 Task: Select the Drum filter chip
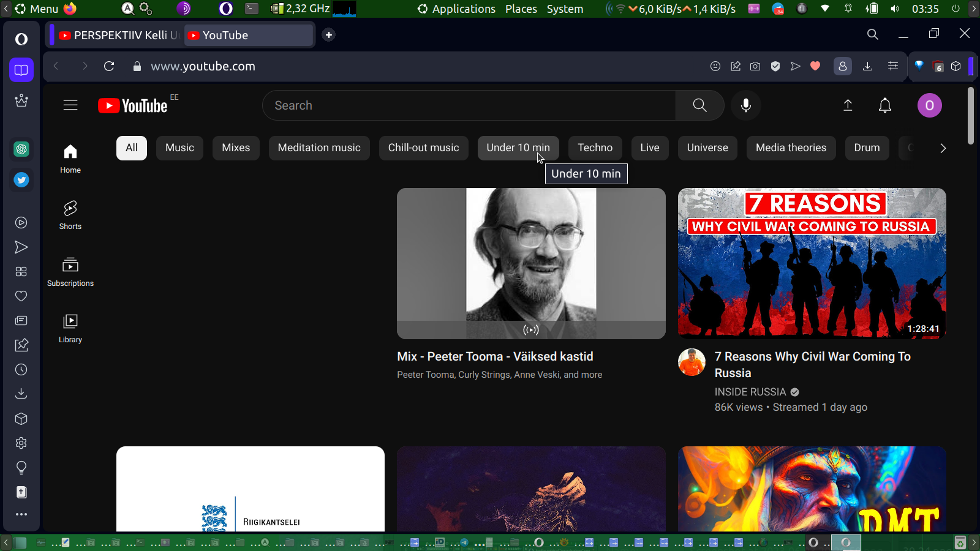point(867,148)
